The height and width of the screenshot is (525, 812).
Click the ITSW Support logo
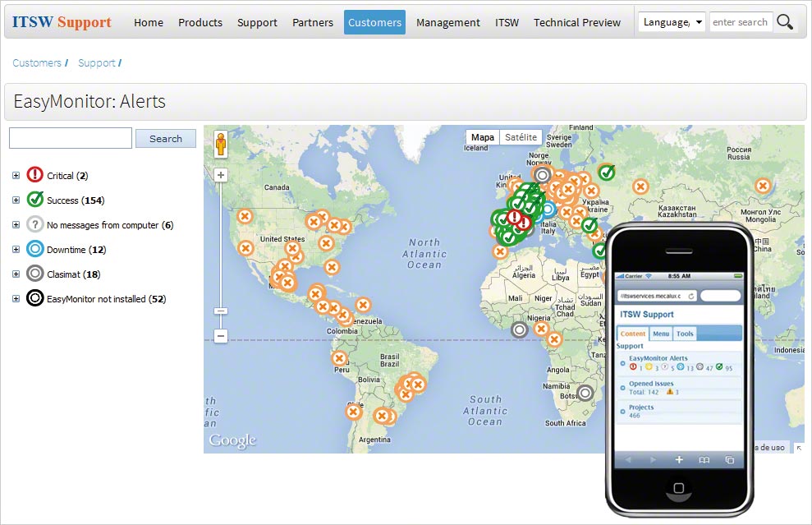[62, 21]
